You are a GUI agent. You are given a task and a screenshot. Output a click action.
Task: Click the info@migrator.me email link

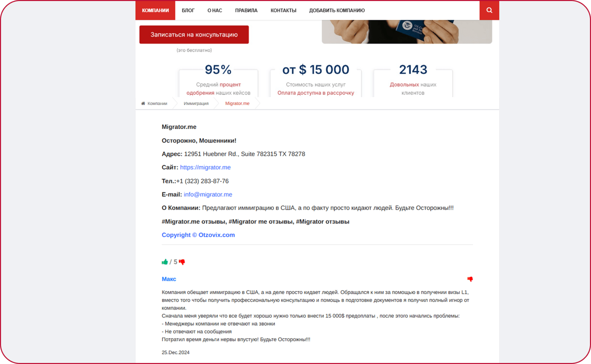coord(208,194)
